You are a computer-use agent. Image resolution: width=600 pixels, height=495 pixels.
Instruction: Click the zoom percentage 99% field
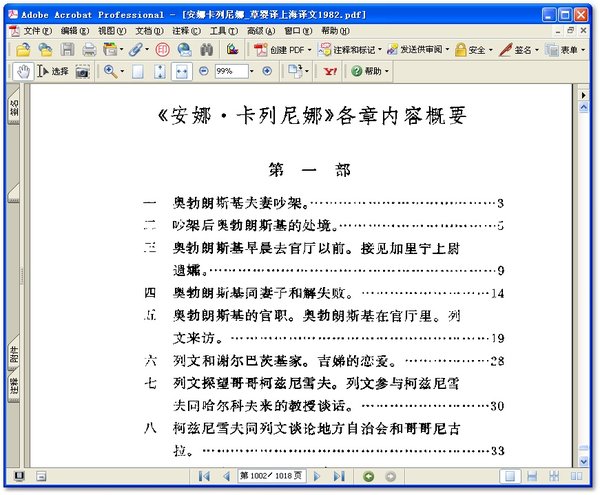232,71
